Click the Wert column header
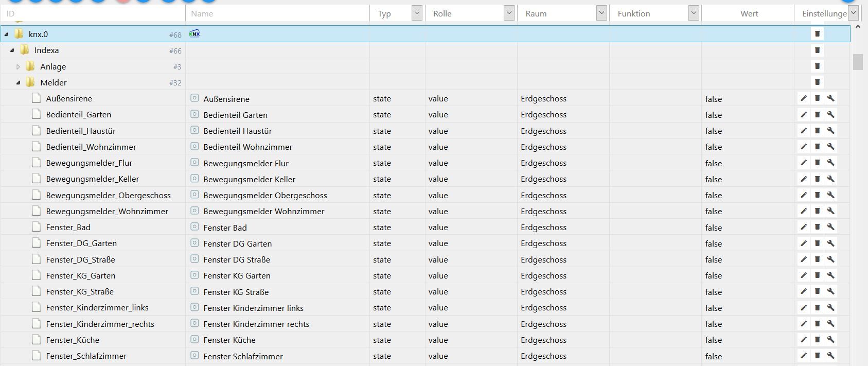The width and height of the screenshot is (868, 366). click(x=749, y=13)
